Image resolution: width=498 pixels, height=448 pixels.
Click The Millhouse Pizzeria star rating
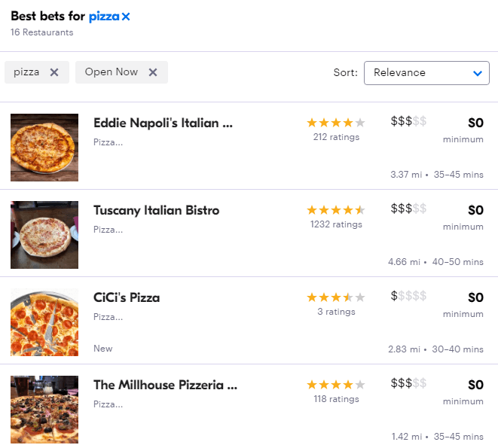336,385
